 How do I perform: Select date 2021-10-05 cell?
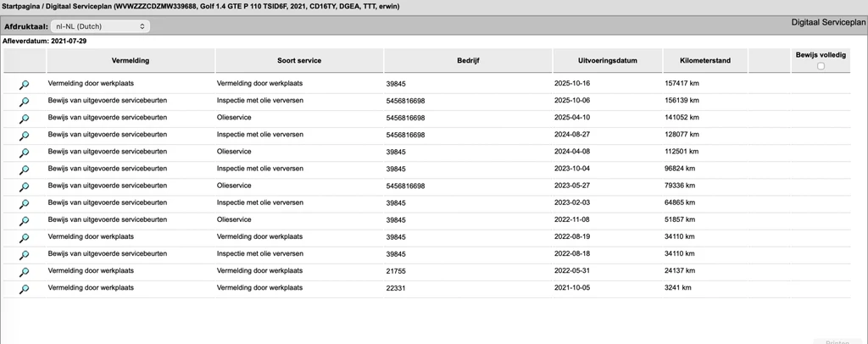point(572,288)
